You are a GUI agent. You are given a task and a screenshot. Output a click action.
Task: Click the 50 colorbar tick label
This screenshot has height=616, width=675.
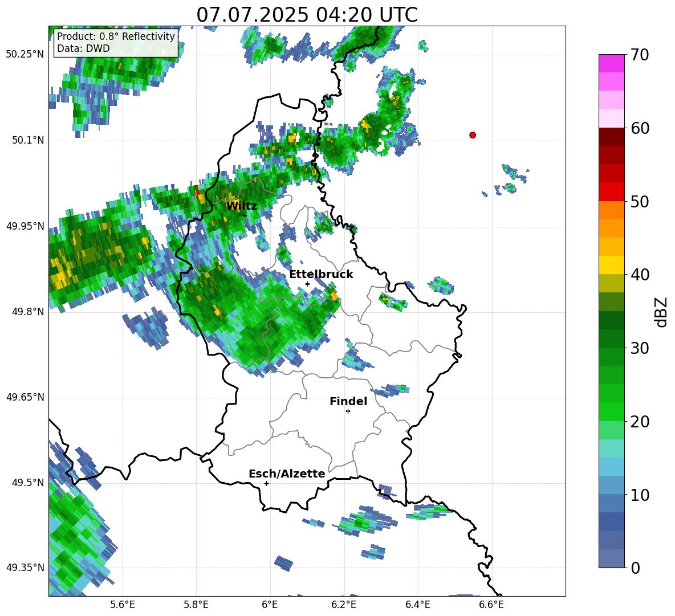click(640, 201)
